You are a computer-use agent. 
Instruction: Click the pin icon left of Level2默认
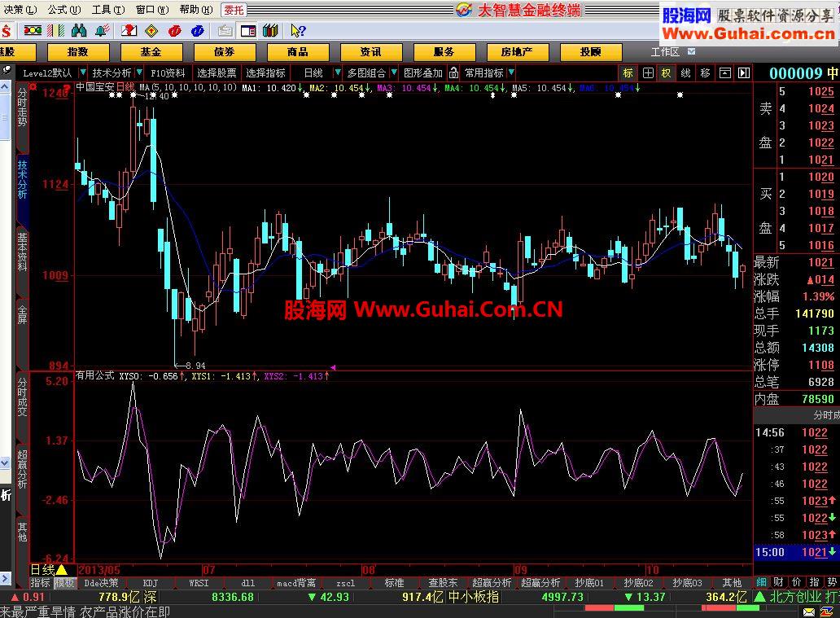[7, 70]
